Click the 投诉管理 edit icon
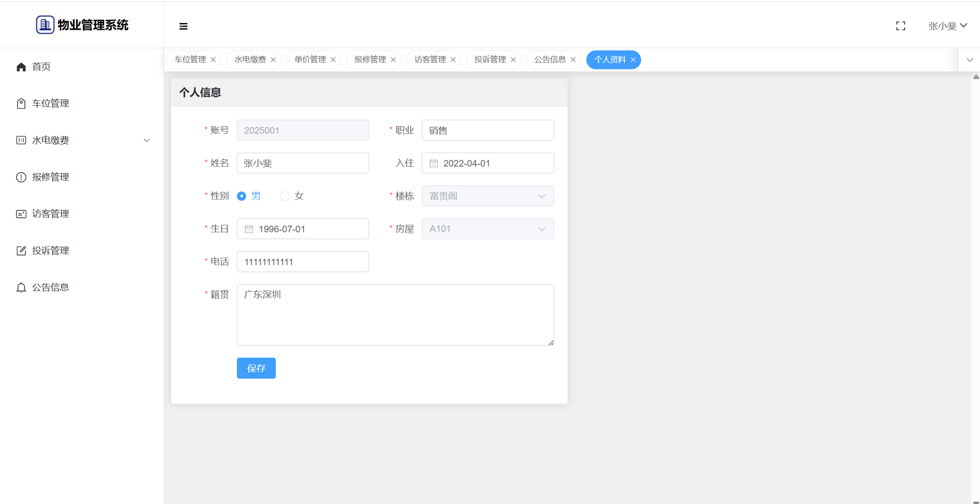980x504 pixels. 21,251
